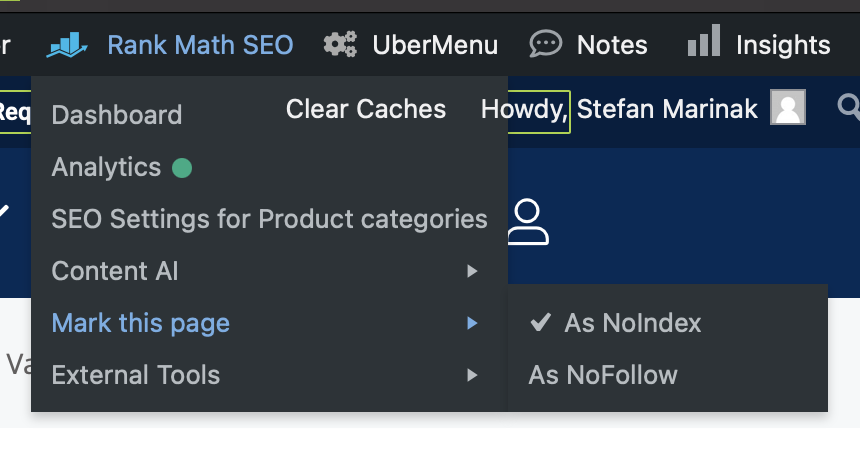Click the avatar beside Stefan Marinak
Screen dimensions: 860x472
[x=788, y=108]
